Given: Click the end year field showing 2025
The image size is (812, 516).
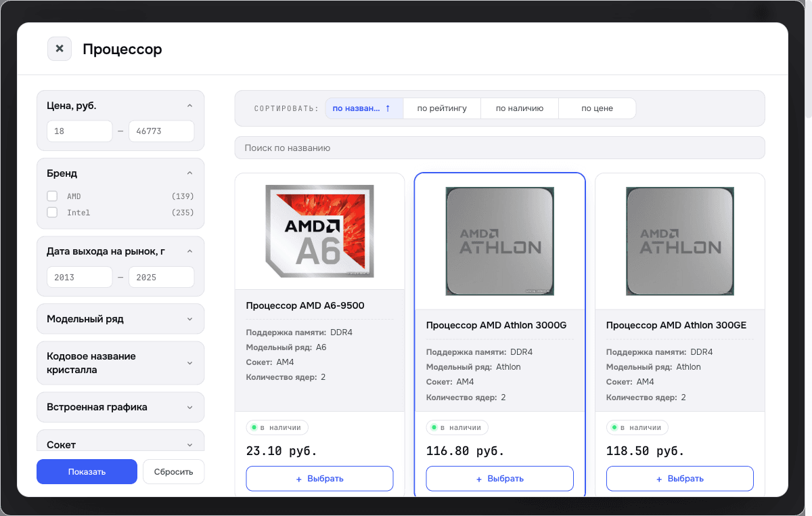Looking at the screenshot, I should (x=161, y=277).
